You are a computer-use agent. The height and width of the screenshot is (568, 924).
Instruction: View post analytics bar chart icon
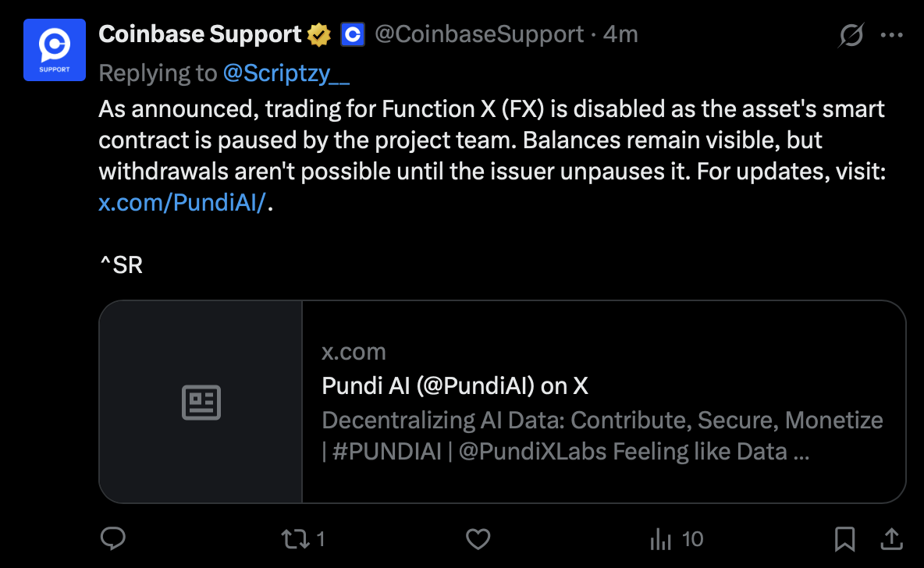tap(661, 538)
